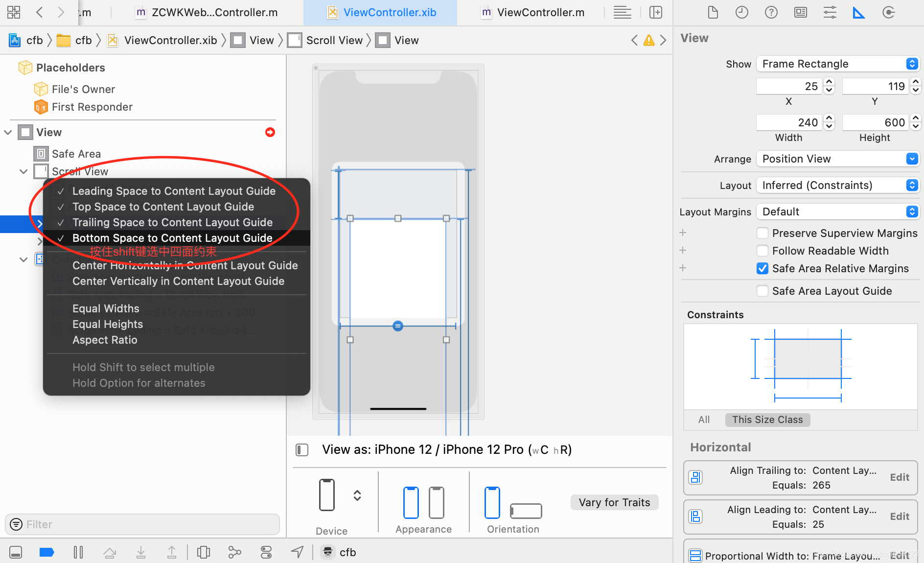Enable Follow Readable Width checkbox
The height and width of the screenshot is (563, 924).
(x=762, y=251)
